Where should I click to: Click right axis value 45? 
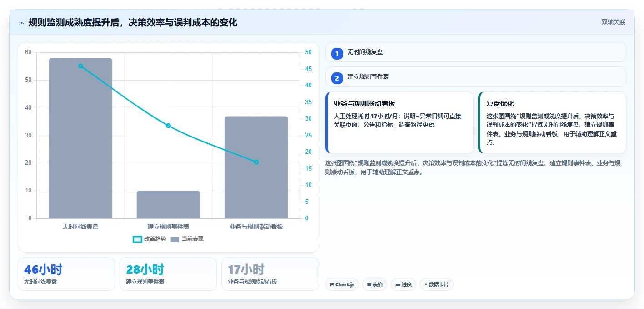[x=308, y=69]
